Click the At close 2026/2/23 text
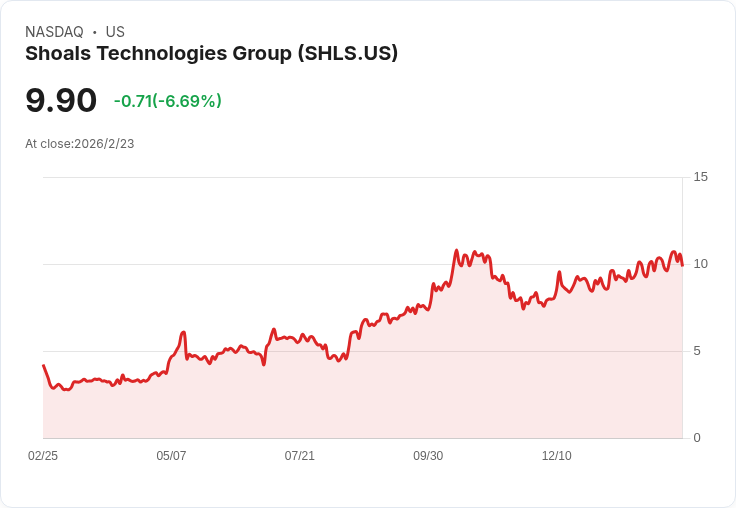Image resolution: width=736 pixels, height=508 pixels. 80,144
